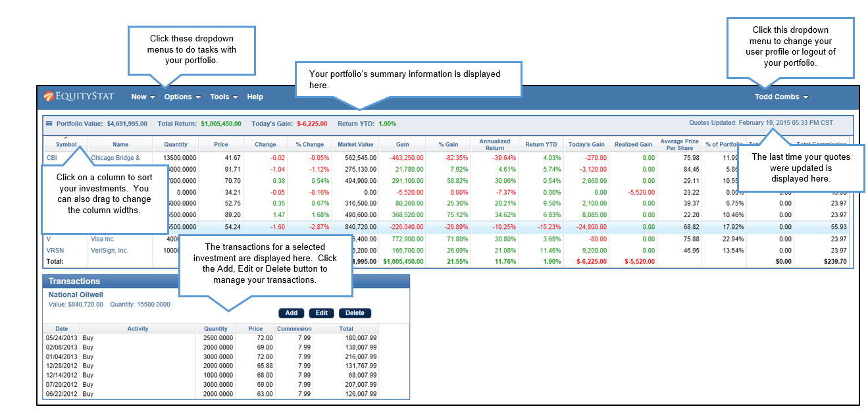Viewport: 868px width, 419px height.
Task: Click the transaction total 131,767.99
Action: tap(361, 366)
